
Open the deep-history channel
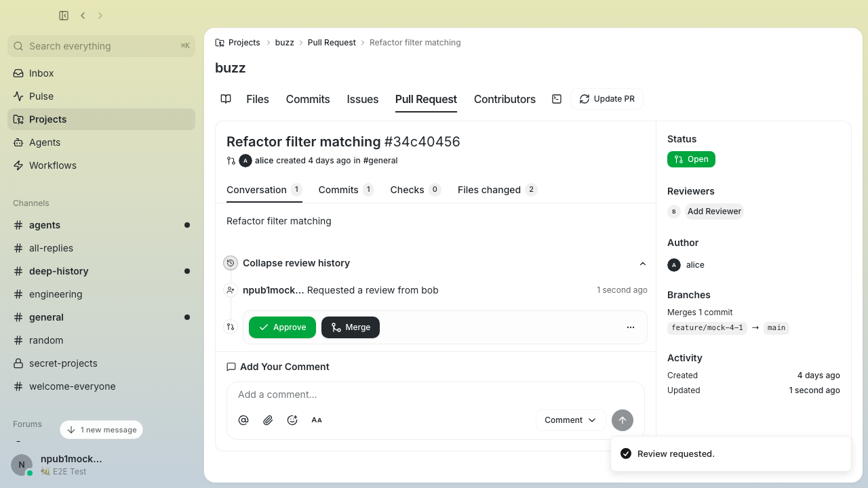pyautogui.click(x=102, y=271)
